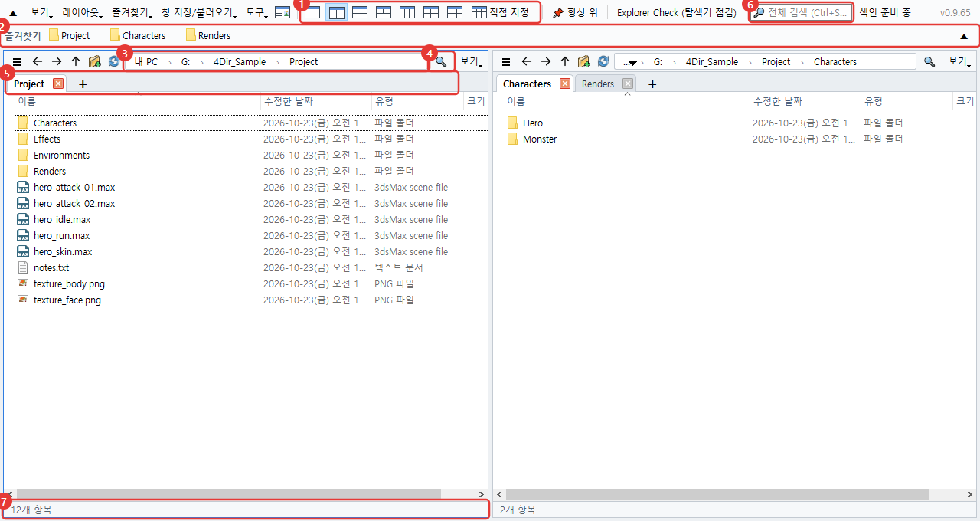Open the 창 저장/불러오기 dropdown
This screenshot has width=980, height=521.
tap(199, 12)
